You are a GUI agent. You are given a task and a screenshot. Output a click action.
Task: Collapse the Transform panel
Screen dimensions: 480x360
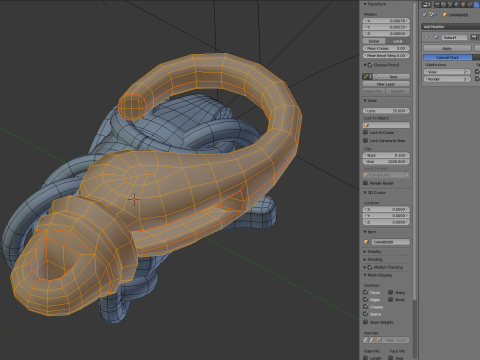[x=365, y=4]
